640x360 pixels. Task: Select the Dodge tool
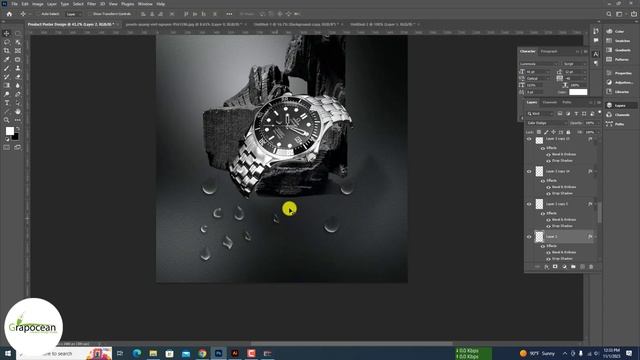tap(7, 94)
